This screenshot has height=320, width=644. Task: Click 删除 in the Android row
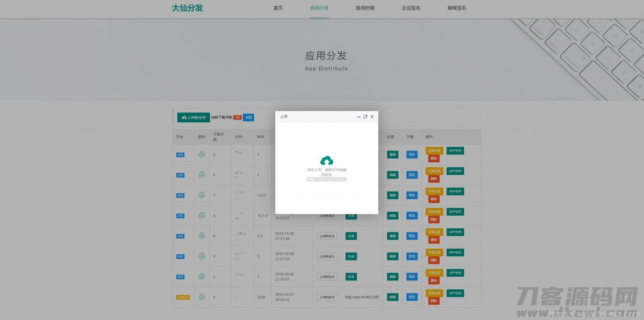(x=434, y=301)
